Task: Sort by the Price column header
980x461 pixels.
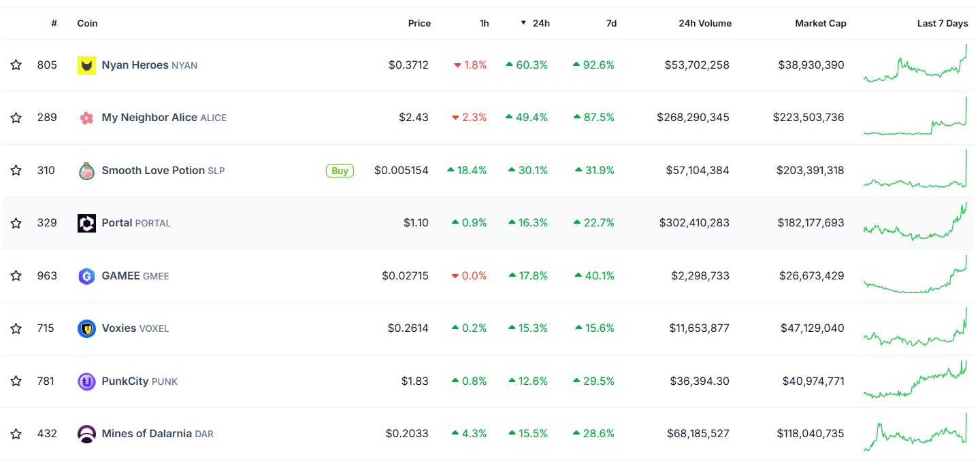Action: pyautogui.click(x=419, y=23)
